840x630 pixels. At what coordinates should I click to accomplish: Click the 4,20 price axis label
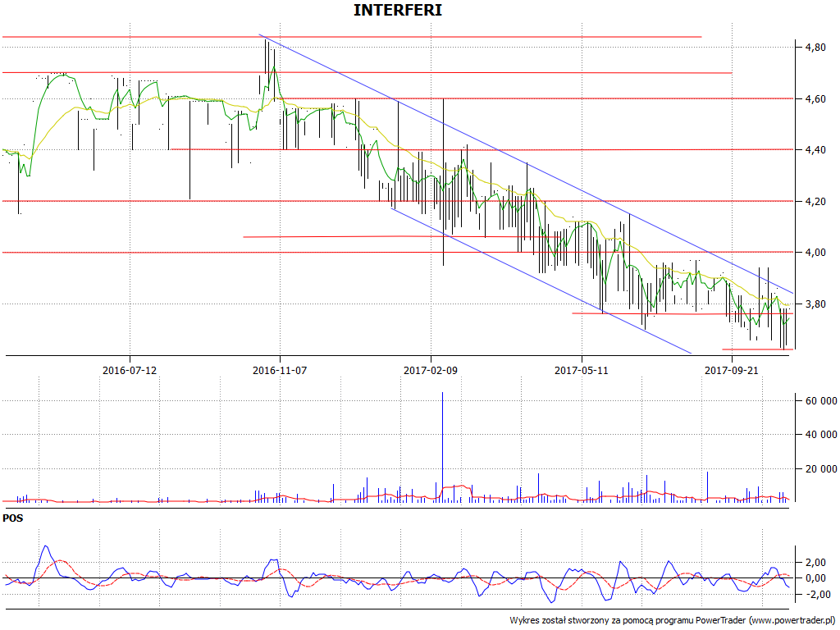click(815, 202)
